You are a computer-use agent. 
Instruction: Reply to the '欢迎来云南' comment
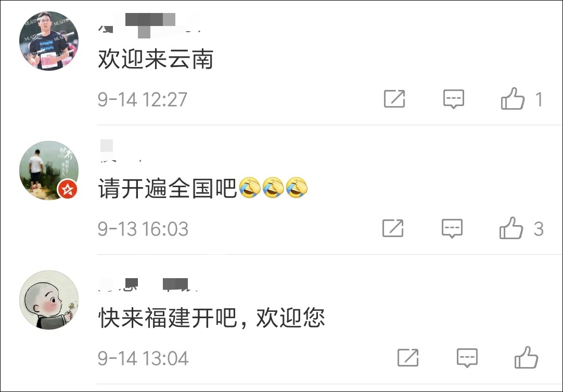[454, 99]
